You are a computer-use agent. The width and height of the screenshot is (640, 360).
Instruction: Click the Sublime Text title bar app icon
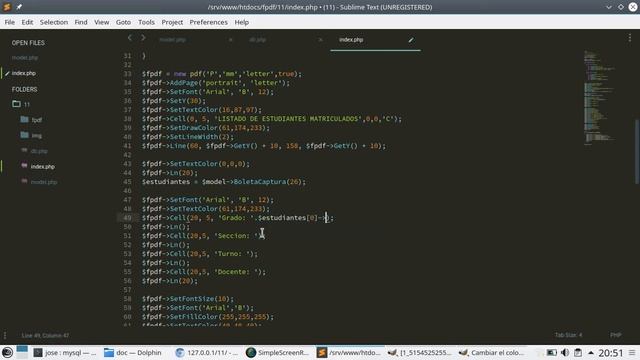pos(7,7)
